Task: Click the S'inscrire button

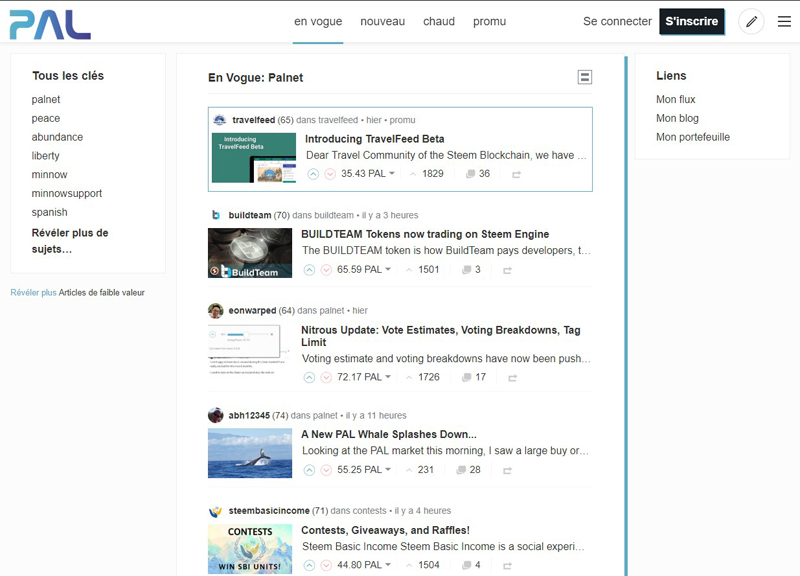Action: pyautogui.click(x=692, y=21)
